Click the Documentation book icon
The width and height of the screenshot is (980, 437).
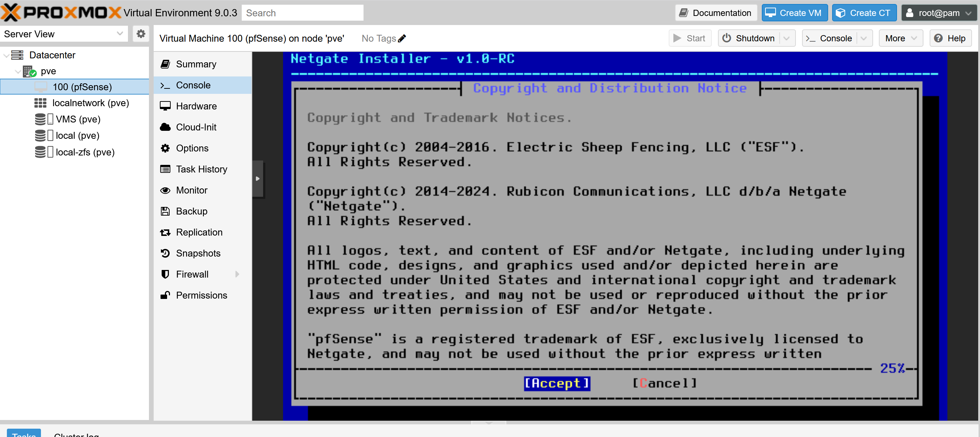coord(684,13)
